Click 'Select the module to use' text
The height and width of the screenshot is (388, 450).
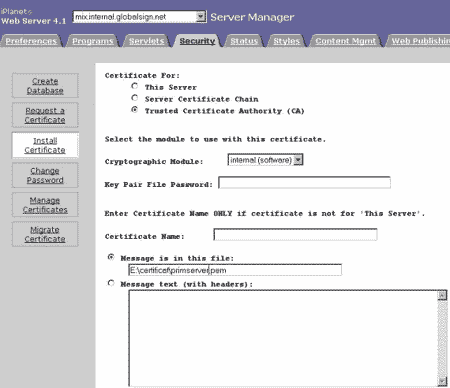[215, 139]
